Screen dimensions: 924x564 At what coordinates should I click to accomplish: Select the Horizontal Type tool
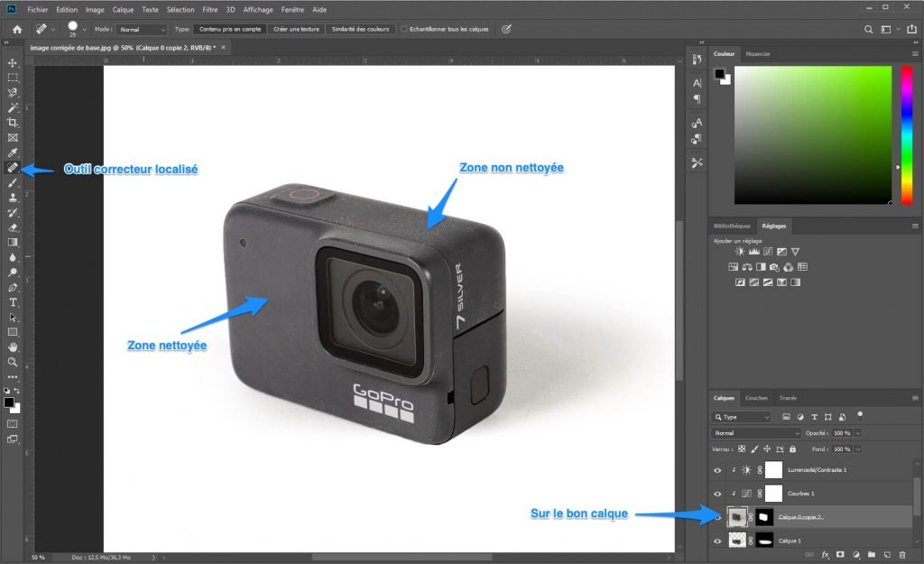pyautogui.click(x=13, y=302)
